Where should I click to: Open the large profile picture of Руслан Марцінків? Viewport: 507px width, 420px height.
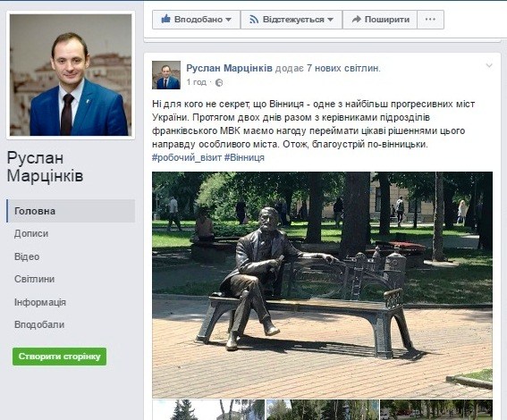(x=71, y=75)
